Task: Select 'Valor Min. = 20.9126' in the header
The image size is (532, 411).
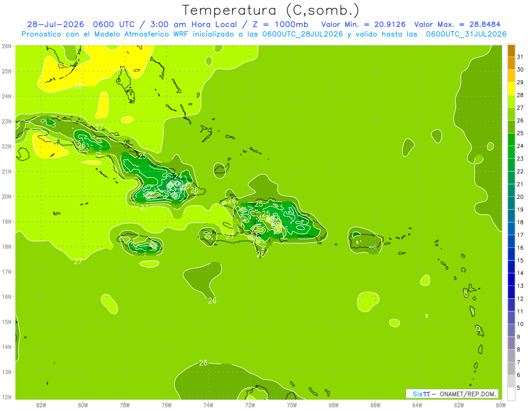Action: (x=363, y=24)
